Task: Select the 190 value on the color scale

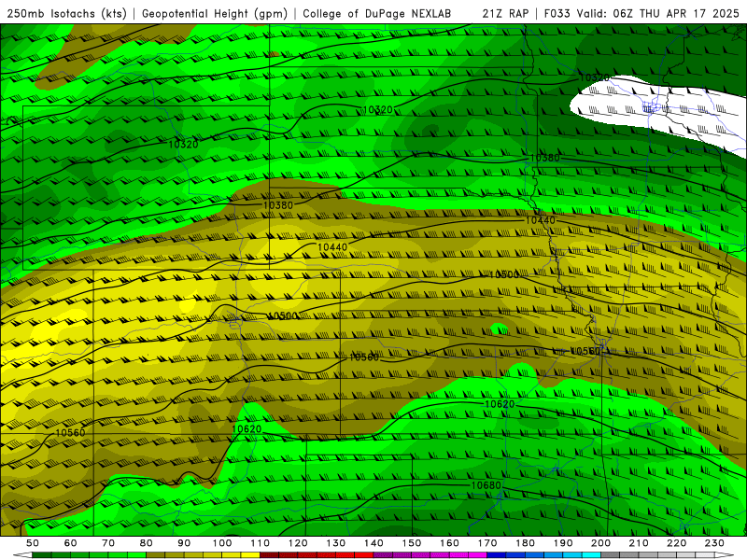Action: point(563,543)
